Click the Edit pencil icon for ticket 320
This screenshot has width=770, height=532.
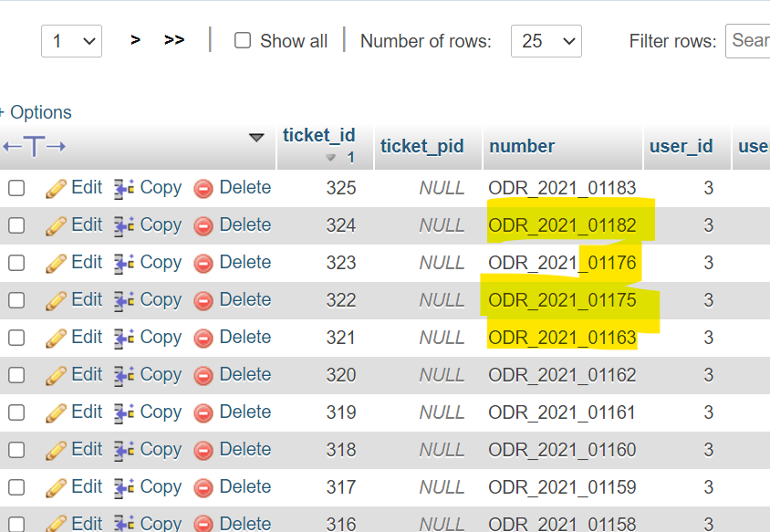[57, 375]
